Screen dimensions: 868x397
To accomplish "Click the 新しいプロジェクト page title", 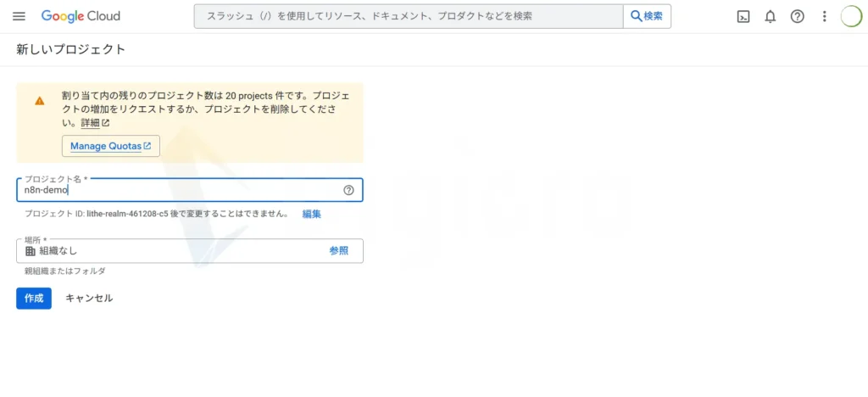I will pos(71,49).
